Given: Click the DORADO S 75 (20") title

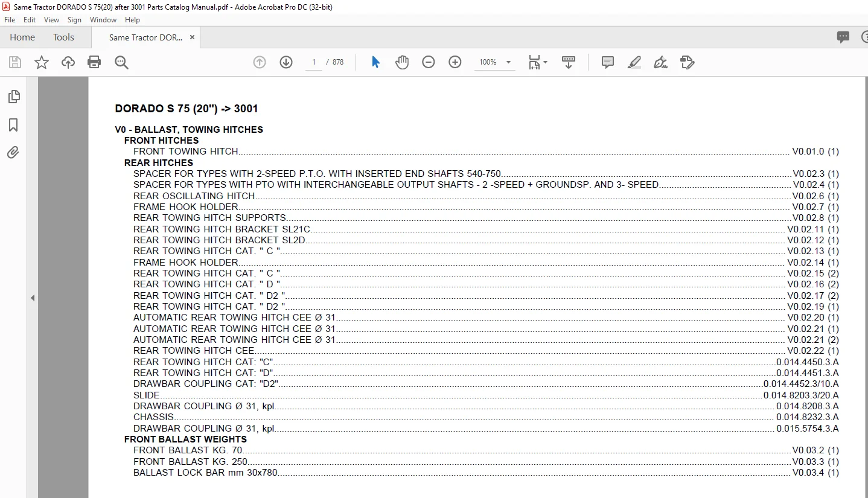Looking at the screenshot, I should click(187, 109).
